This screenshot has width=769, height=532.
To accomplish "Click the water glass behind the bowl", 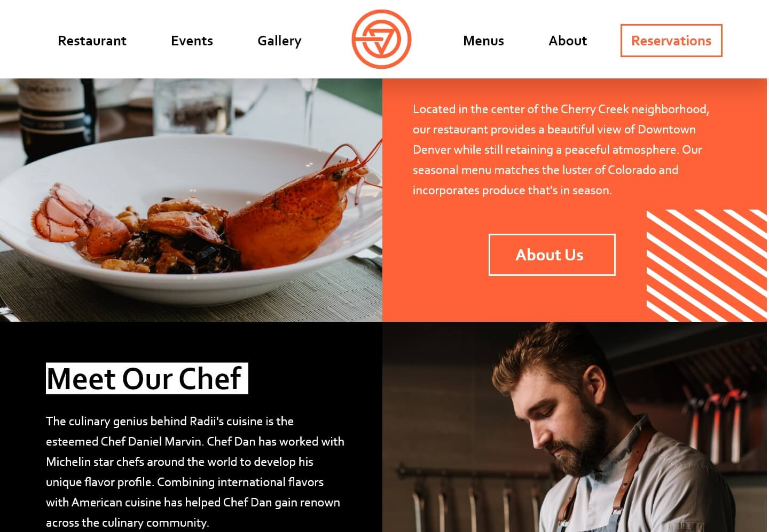I will (193, 106).
